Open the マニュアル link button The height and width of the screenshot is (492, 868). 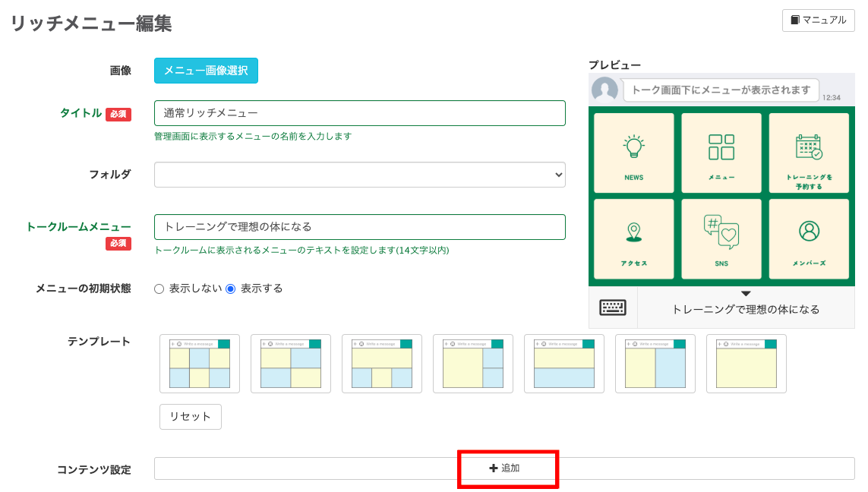click(818, 20)
